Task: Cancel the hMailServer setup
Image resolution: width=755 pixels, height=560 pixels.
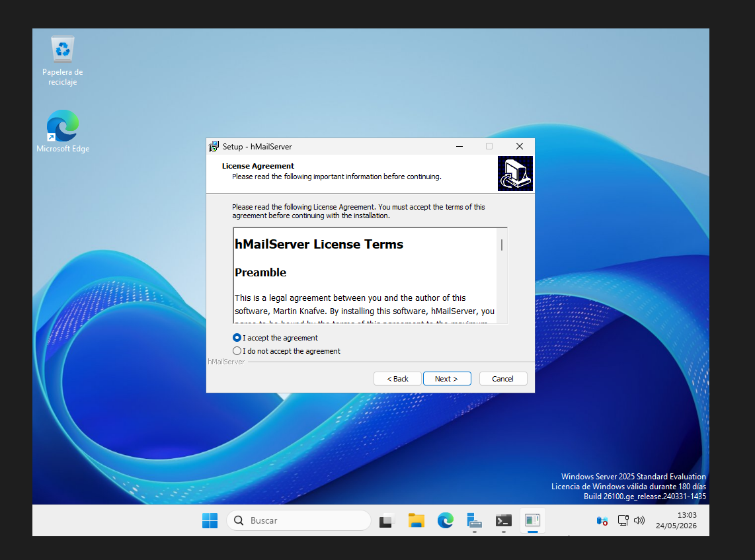Action: point(502,379)
